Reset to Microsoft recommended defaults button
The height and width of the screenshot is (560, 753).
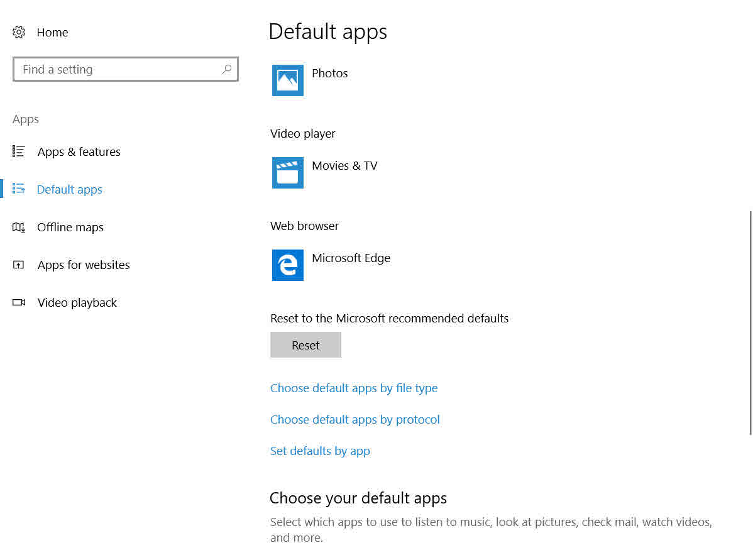tap(306, 345)
